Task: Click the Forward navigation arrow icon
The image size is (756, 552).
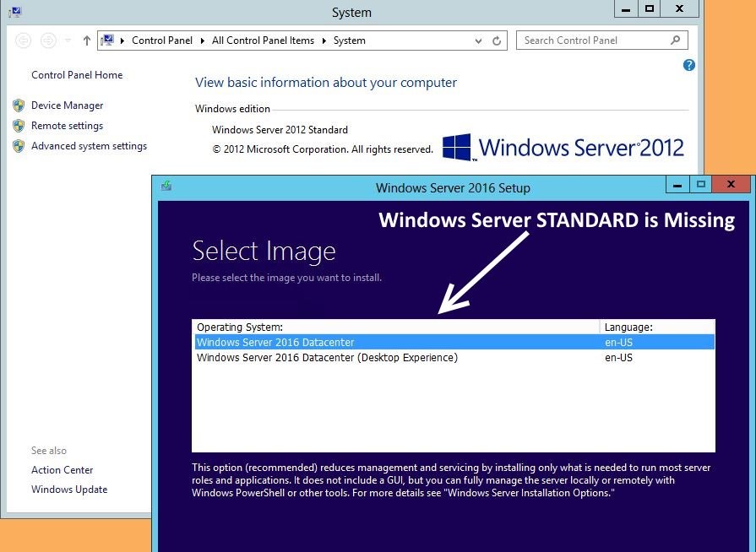Action: click(x=48, y=41)
